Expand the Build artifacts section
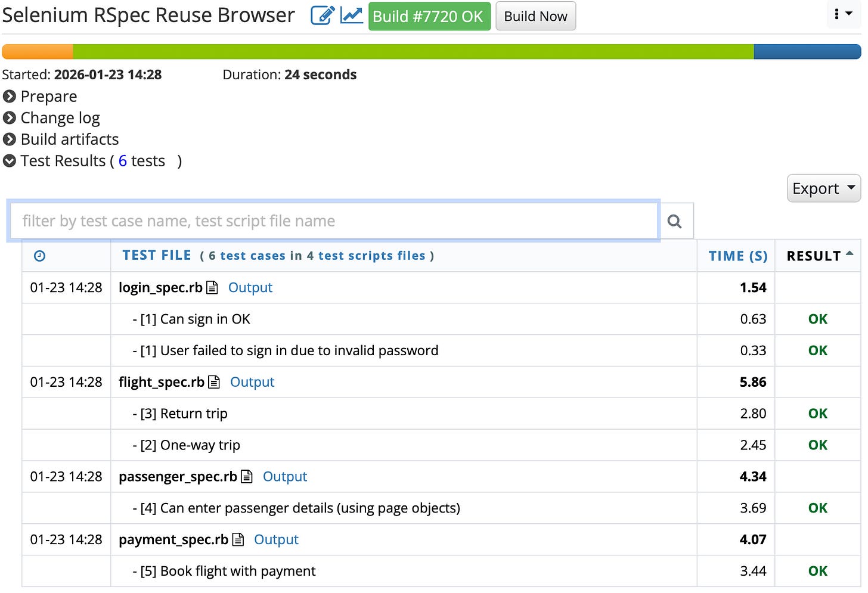The image size is (868, 593). coord(61,139)
